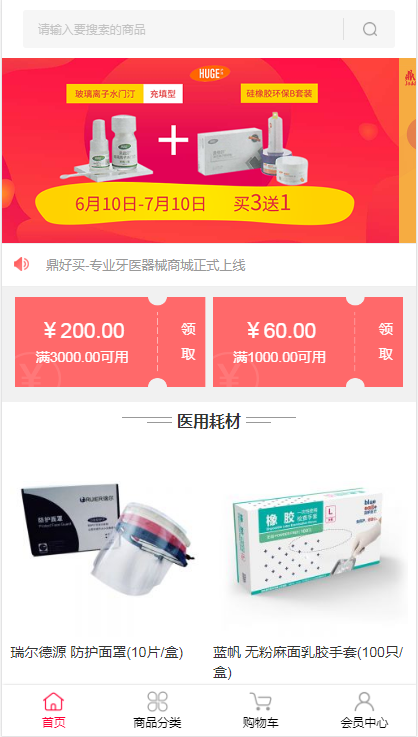
Task: Tap the HUGE brand logo on banner
Action: click(x=210, y=74)
